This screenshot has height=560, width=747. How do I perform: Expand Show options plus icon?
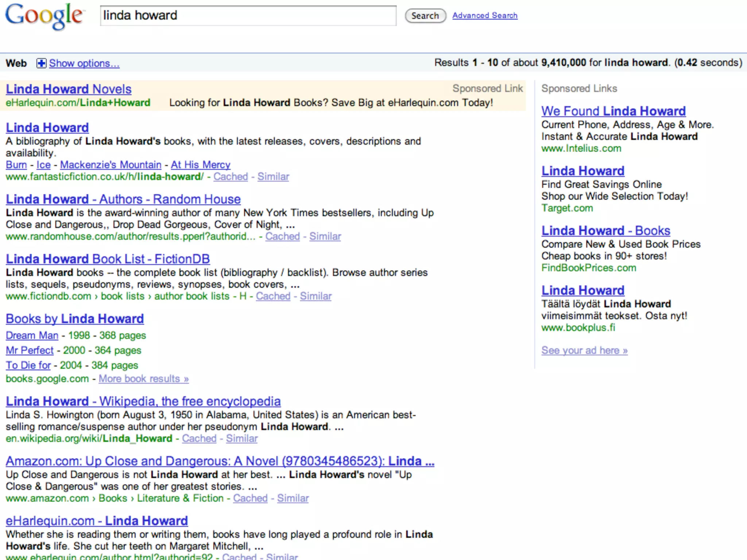41,63
